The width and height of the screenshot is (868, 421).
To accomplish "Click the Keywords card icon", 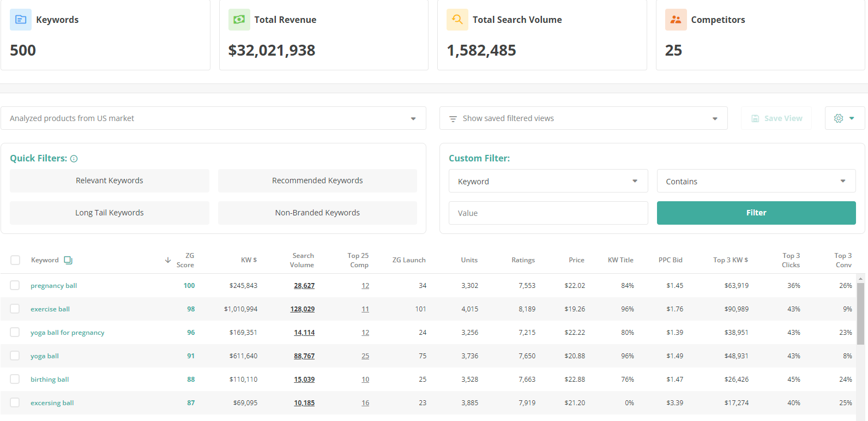I will [x=21, y=20].
